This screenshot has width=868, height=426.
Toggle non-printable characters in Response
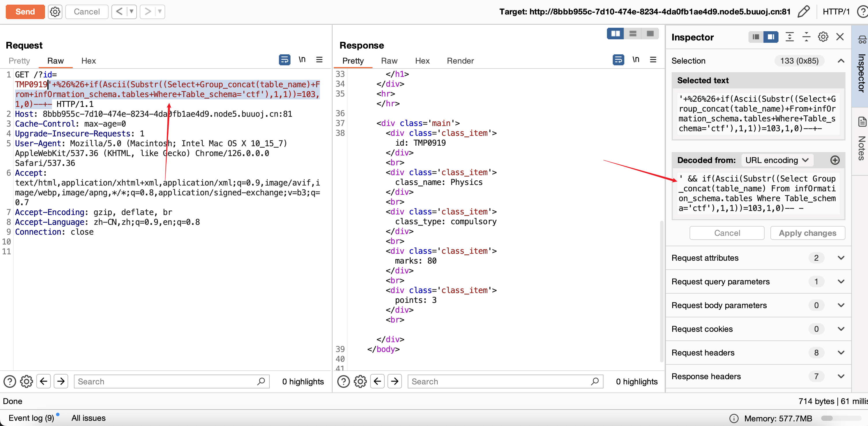[x=636, y=60]
